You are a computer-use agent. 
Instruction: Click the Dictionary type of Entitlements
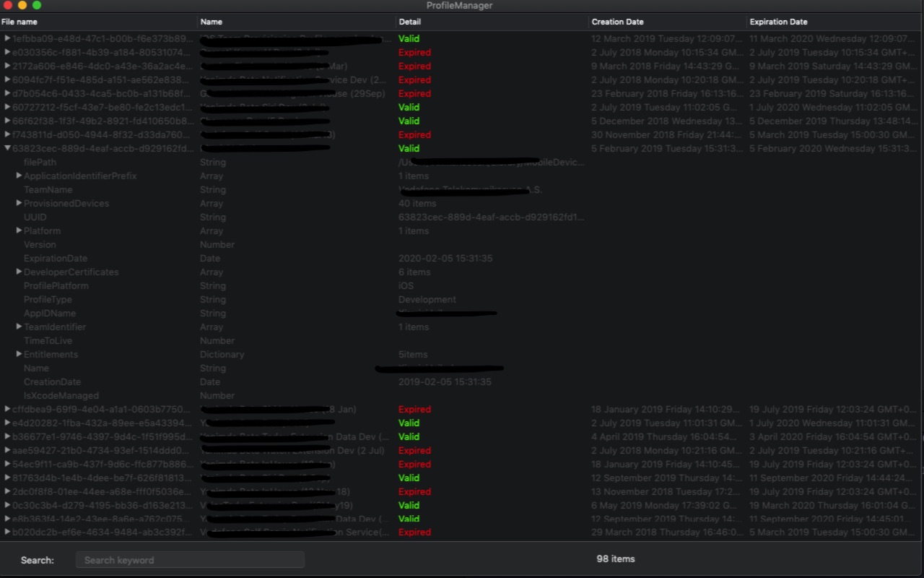[222, 354]
